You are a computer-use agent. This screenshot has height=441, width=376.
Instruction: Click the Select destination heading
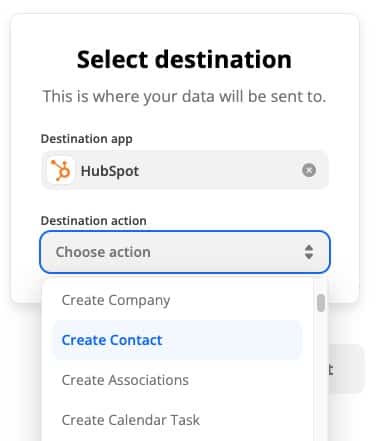tap(184, 59)
